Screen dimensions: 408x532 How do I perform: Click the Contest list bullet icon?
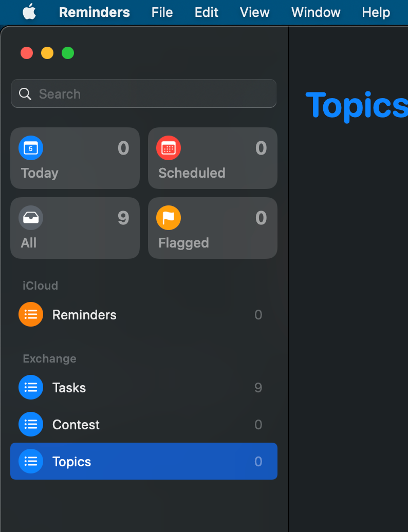tap(30, 425)
